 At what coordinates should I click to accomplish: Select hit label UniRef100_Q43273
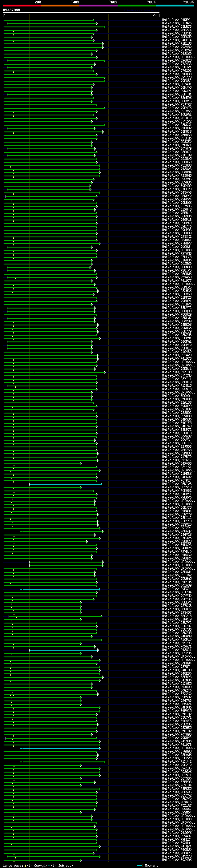[177, 857]
